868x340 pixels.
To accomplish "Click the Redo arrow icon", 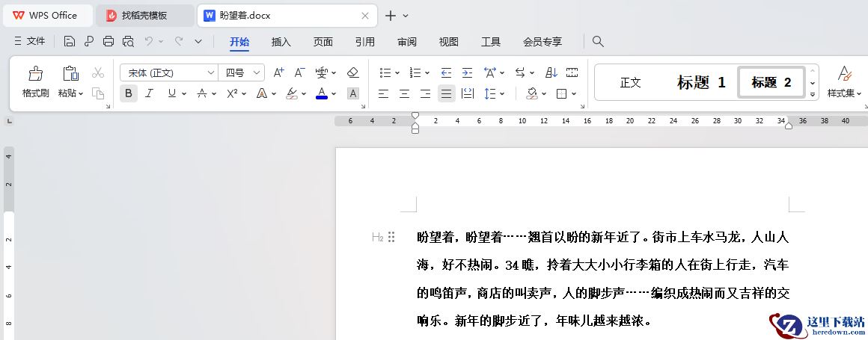I will point(179,41).
